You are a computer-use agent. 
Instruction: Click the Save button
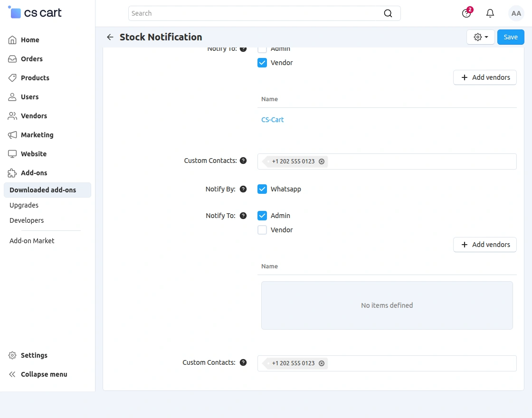pos(511,37)
